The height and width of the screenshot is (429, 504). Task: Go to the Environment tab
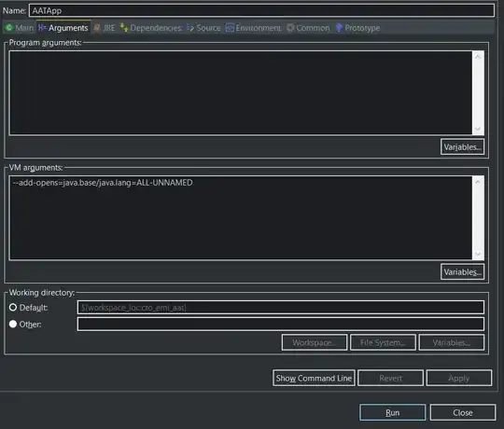(253, 28)
